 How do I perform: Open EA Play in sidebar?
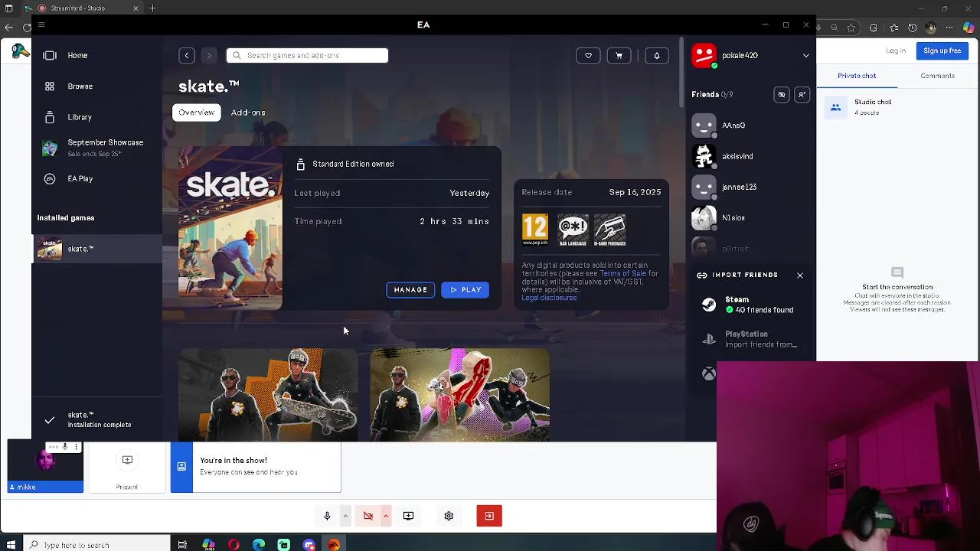click(96, 178)
